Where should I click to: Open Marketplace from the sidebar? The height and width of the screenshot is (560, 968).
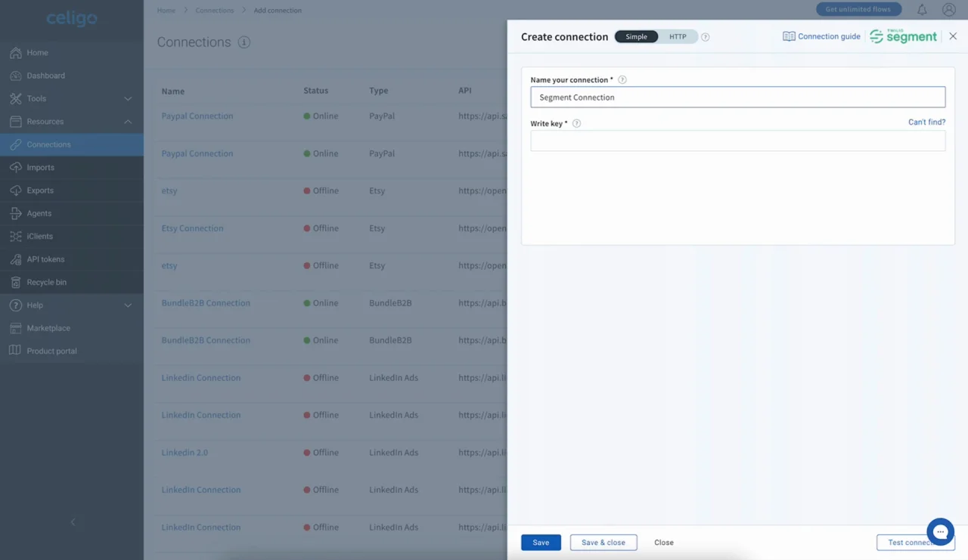pos(48,328)
